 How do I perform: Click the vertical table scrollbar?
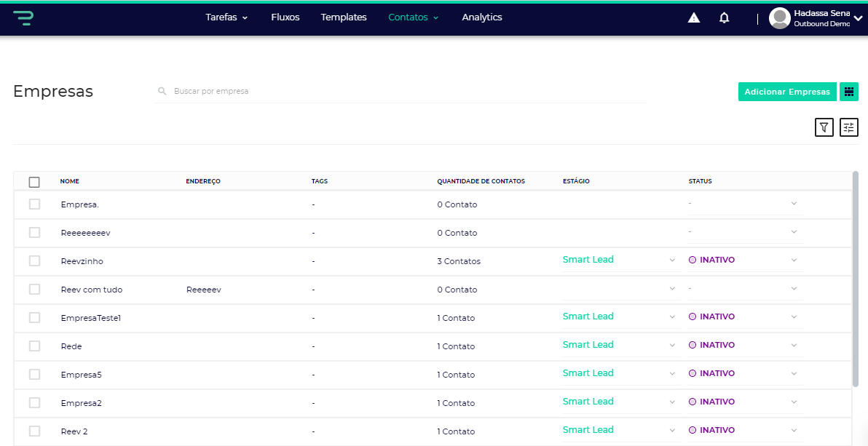pyautogui.click(x=855, y=276)
